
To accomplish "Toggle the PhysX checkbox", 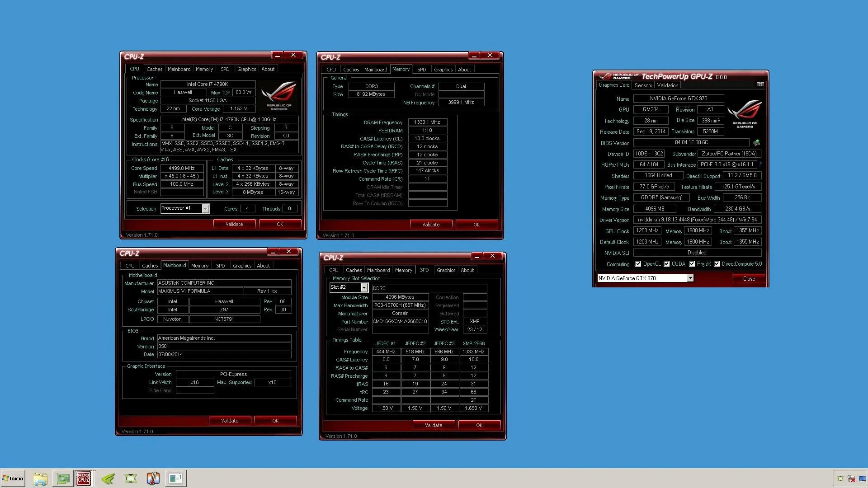I will click(692, 264).
